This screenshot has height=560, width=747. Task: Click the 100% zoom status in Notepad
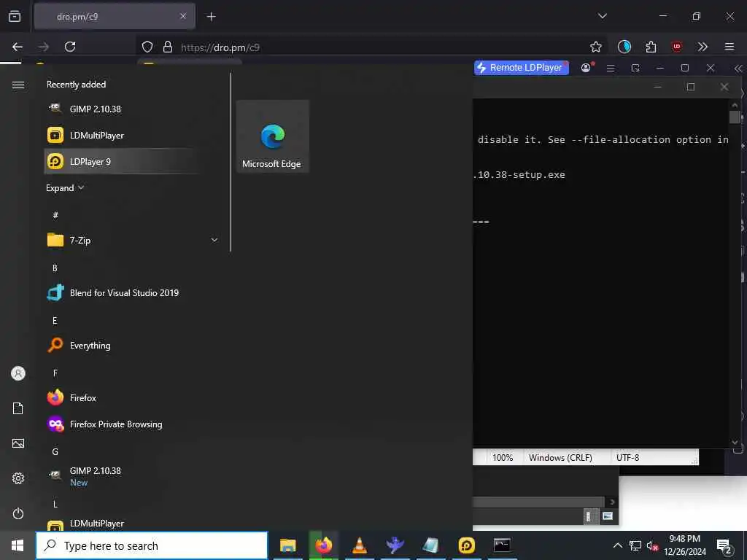pos(503,458)
